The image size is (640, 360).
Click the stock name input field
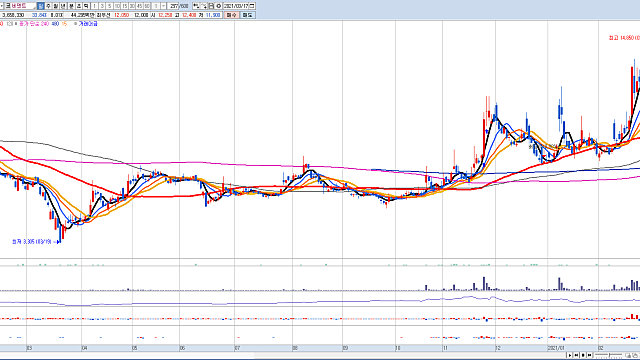20,6
